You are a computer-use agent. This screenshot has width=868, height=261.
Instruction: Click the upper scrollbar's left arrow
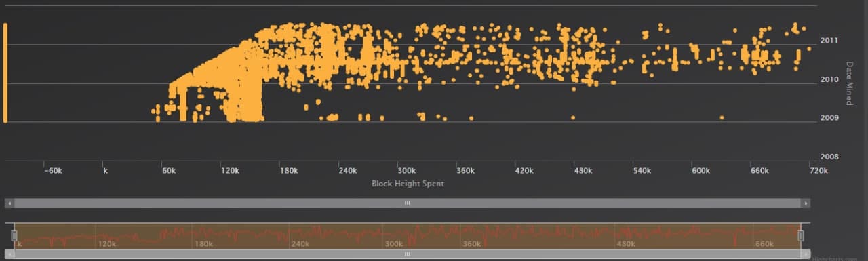[x=9, y=203]
